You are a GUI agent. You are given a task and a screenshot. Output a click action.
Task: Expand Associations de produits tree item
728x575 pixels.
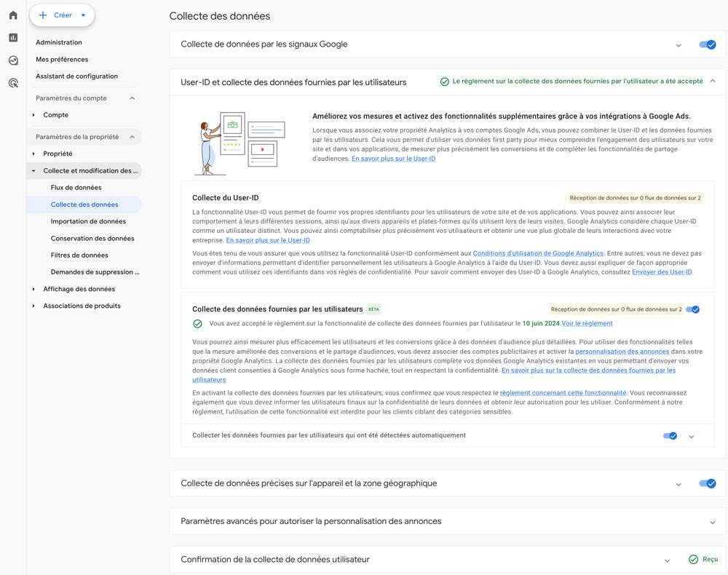tap(33, 306)
